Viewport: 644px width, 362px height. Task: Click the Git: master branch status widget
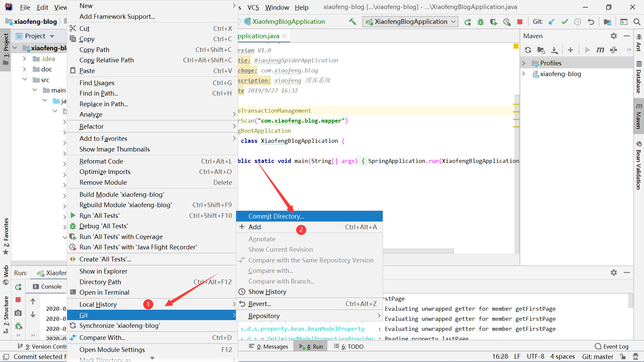[598, 357]
